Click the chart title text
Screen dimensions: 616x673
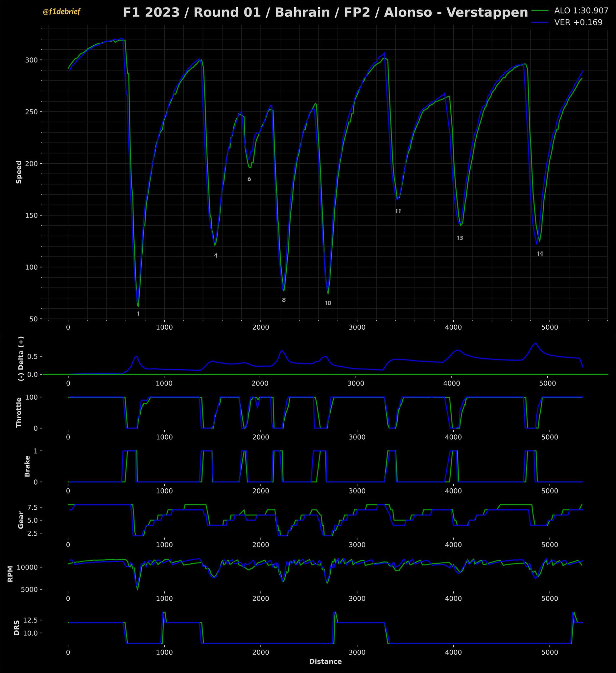pyautogui.click(x=325, y=13)
